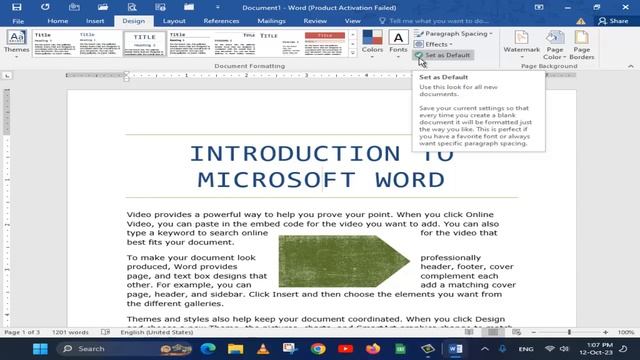Click the activation warning triangle icon
The image size is (640, 360).
(x=581, y=21)
